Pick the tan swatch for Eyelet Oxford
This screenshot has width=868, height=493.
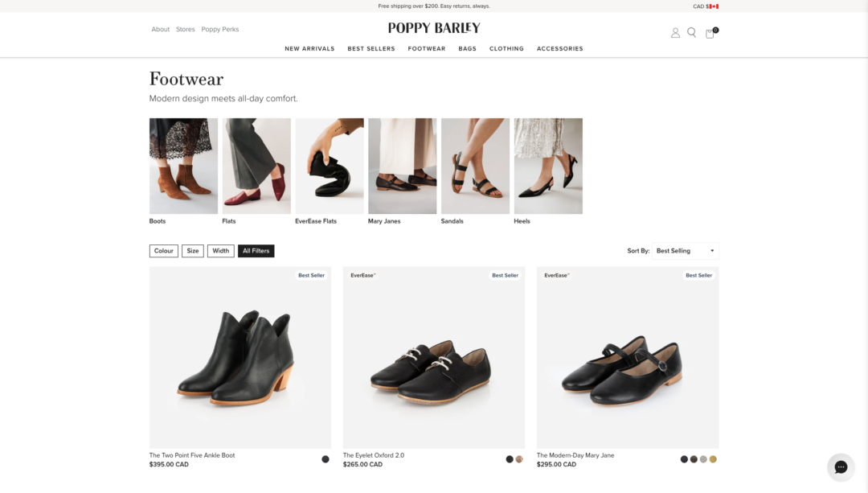pyautogui.click(x=519, y=459)
